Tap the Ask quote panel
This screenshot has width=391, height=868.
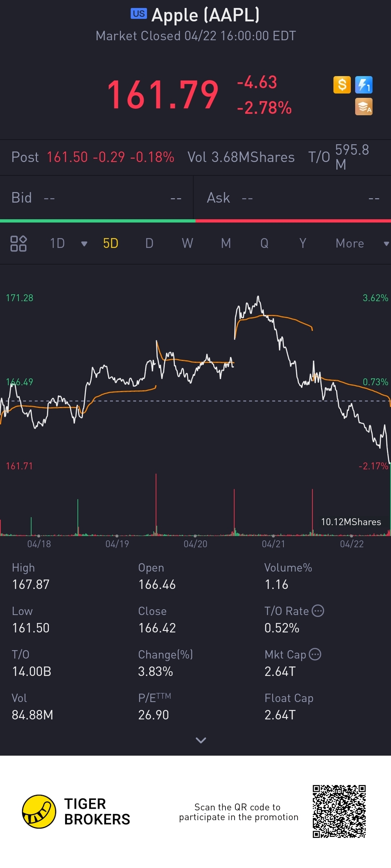point(293,198)
